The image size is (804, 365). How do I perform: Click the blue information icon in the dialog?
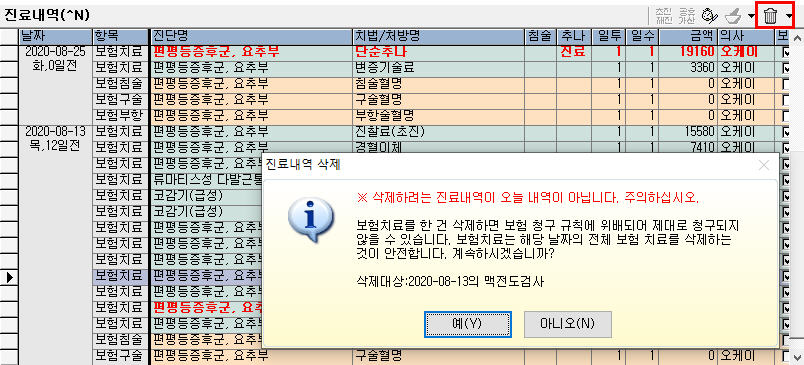[311, 220]
